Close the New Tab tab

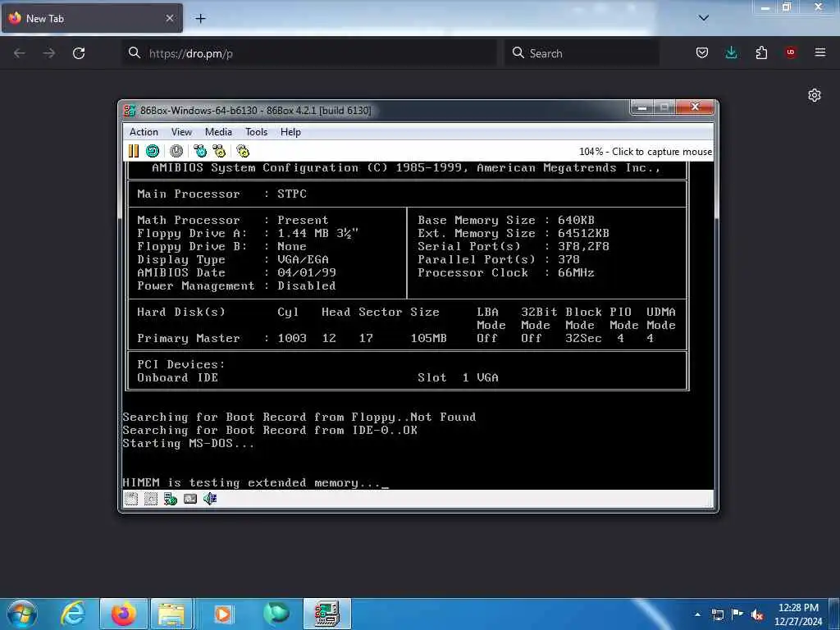coord(170,18)
